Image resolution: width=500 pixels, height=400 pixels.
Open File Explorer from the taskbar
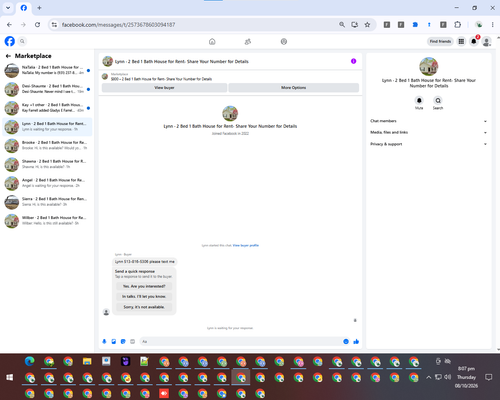[87, 361]
